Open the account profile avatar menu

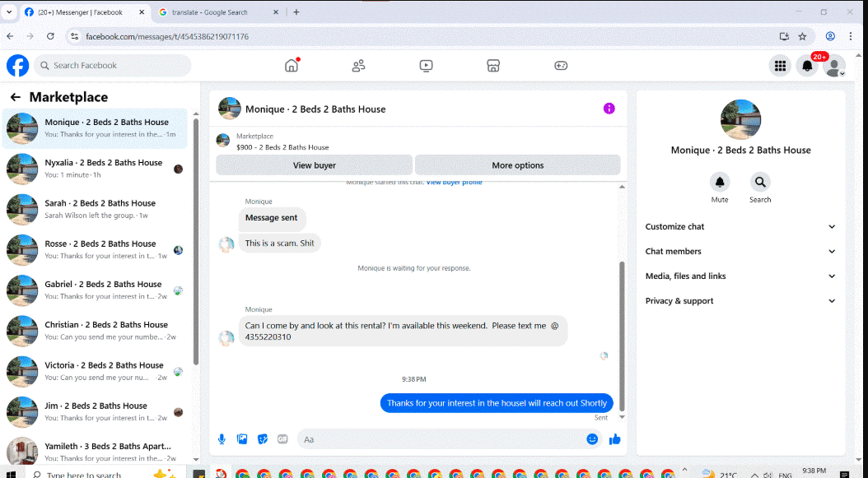click(833, 66)
